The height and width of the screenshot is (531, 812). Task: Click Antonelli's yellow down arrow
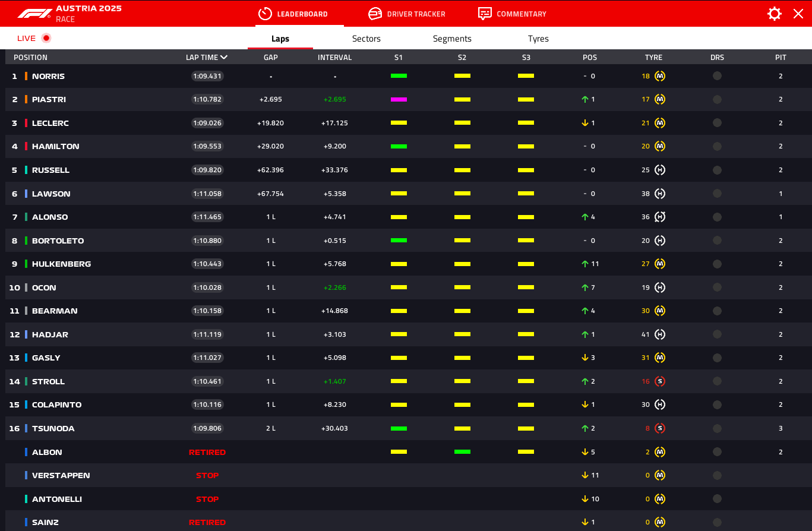(x=585, y=499)
